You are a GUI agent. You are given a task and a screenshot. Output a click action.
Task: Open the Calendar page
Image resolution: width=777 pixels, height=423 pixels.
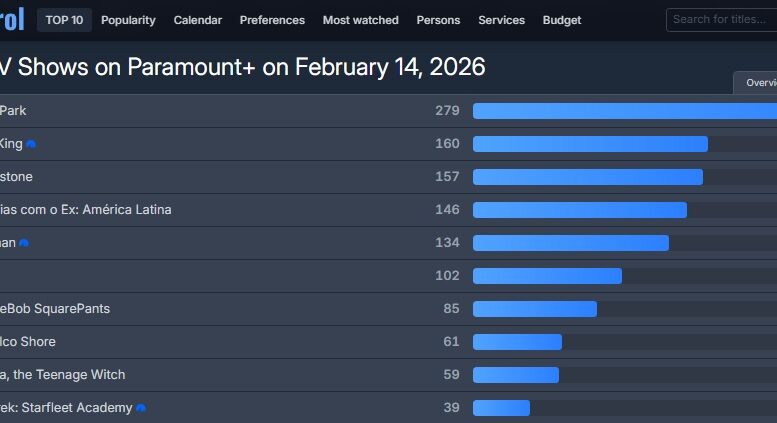198,20
